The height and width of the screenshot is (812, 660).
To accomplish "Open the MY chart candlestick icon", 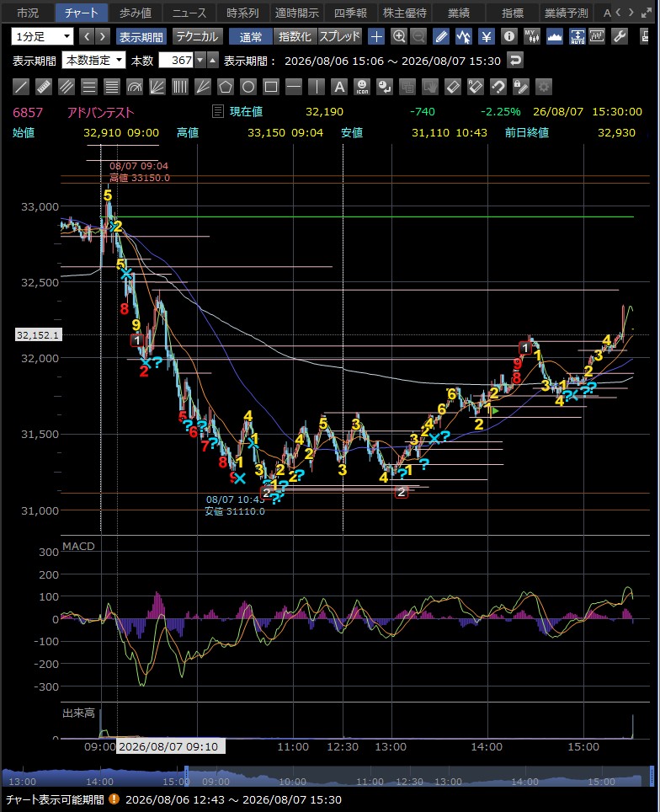I will pos(532,37).
